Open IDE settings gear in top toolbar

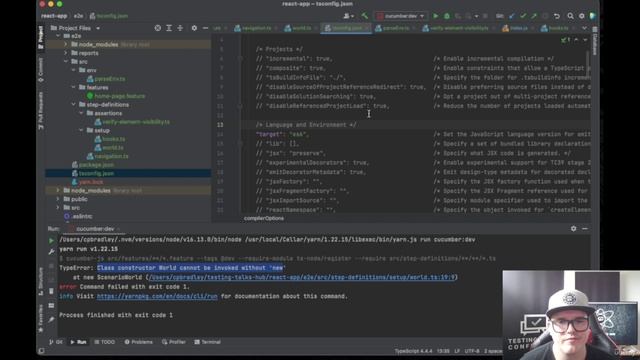point(582,16)
